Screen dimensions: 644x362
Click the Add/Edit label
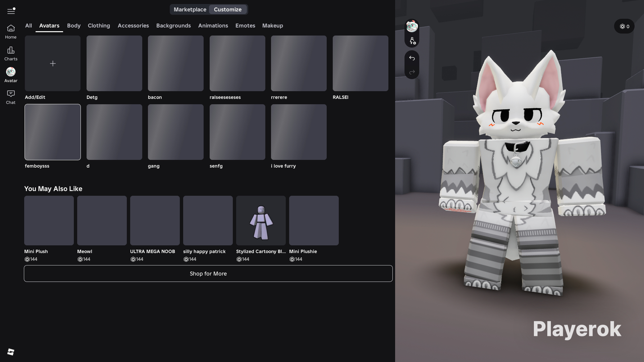pyautogui.click(x=35, y=97)
